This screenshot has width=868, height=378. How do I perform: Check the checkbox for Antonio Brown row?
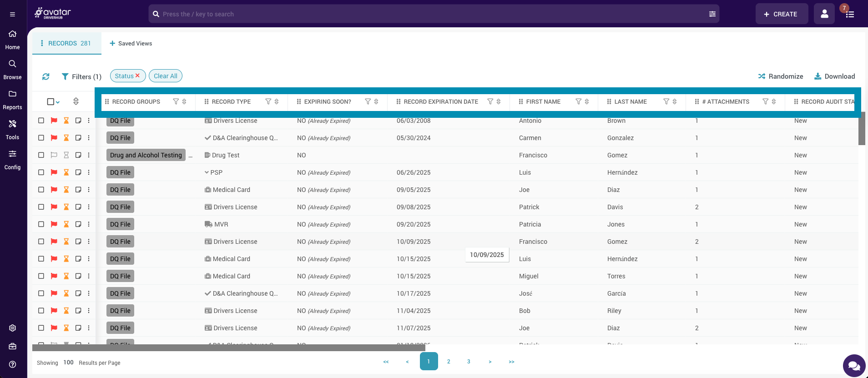click(x=41, y=121)
